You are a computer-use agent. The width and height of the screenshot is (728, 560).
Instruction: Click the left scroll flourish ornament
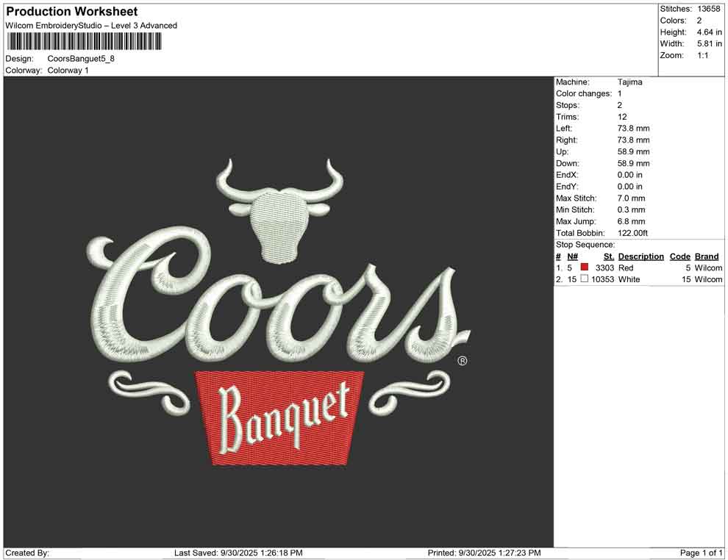click(x=149, y=392)
